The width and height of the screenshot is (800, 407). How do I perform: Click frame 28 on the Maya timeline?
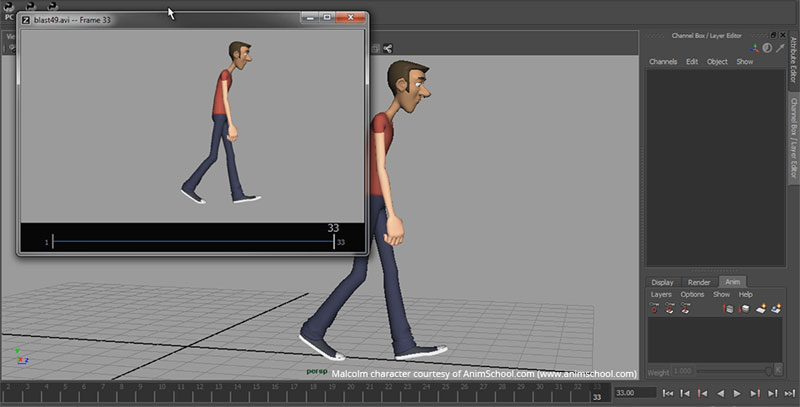click(502, 393)
